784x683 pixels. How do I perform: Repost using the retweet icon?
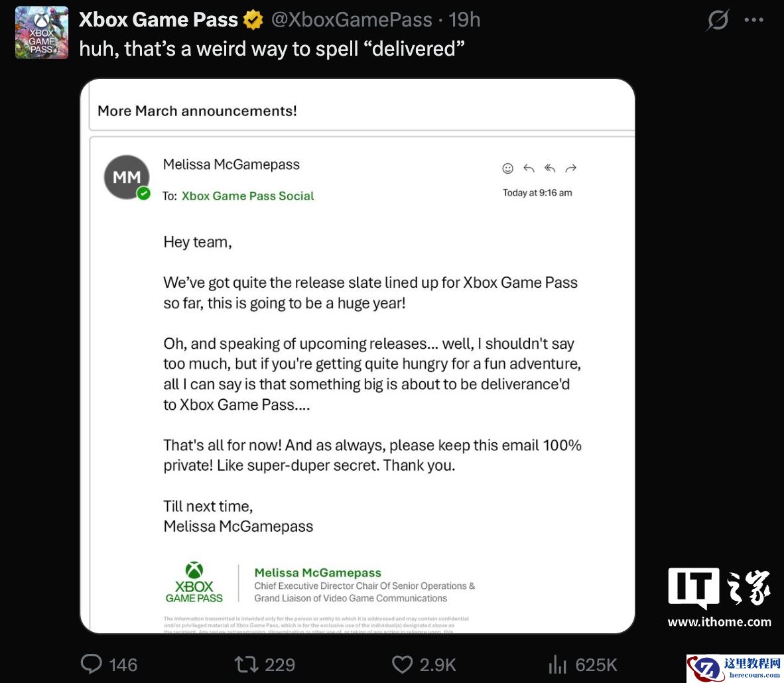coord(247,664)
